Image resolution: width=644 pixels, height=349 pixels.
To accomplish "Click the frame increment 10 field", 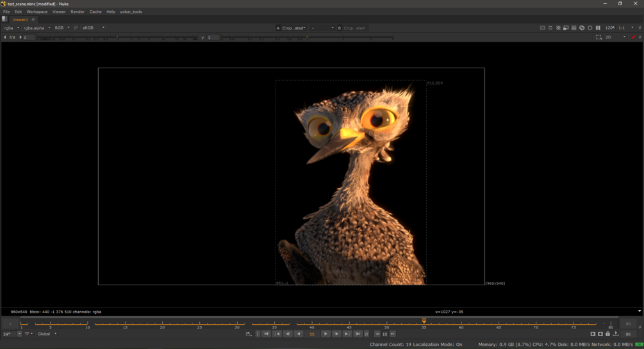I will tap(385, 334).
